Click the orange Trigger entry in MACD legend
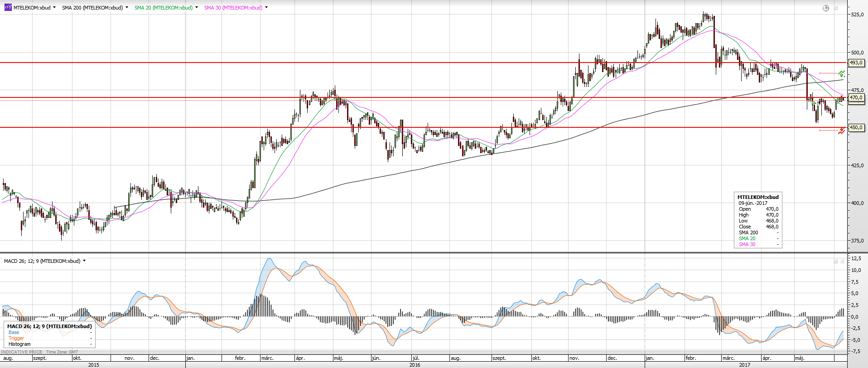 (x=16, y=338)
